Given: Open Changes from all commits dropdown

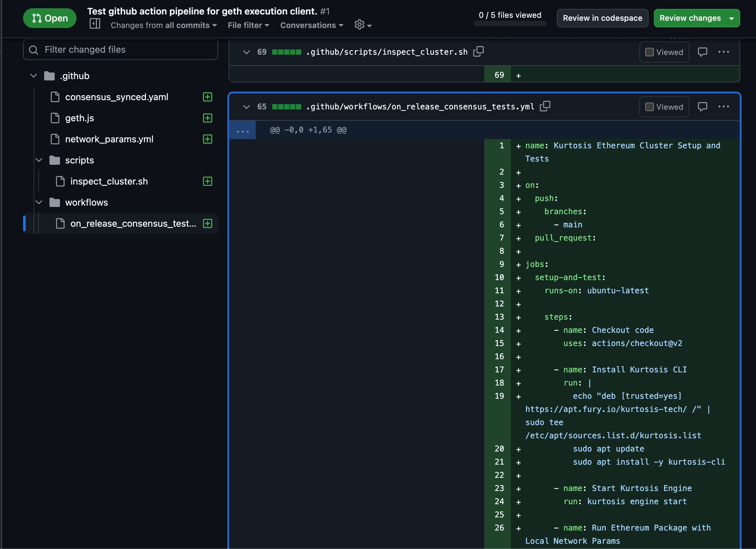Looking at the screenshot, I should (164, 25).
